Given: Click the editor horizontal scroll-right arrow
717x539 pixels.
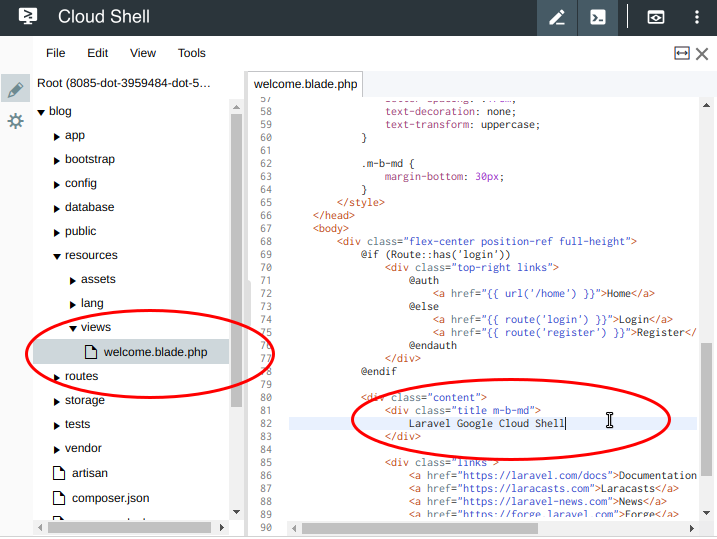Looking at the screenshot, I should (692, 528).
